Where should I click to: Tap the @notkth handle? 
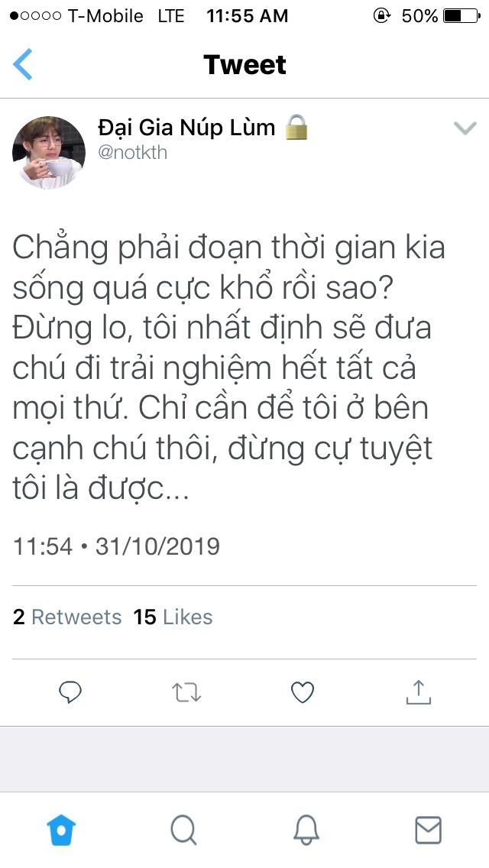click(x=132, y=152)
